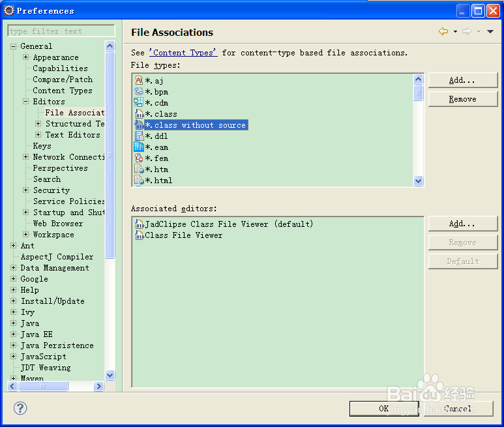
Task: Click the *.cdm file type icon
Action: [x=139, y=102]
